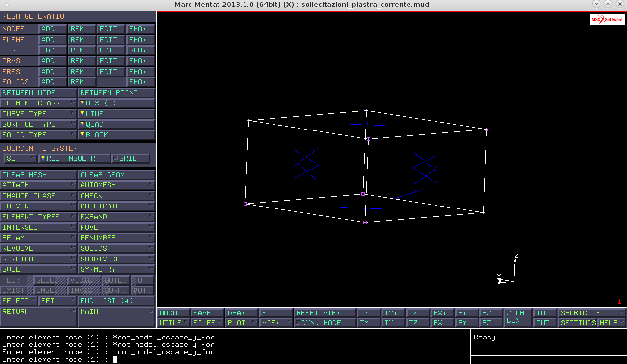Open the RELAX submenu
The height and width of the screenshot is (364, 627).
(39, 238)
